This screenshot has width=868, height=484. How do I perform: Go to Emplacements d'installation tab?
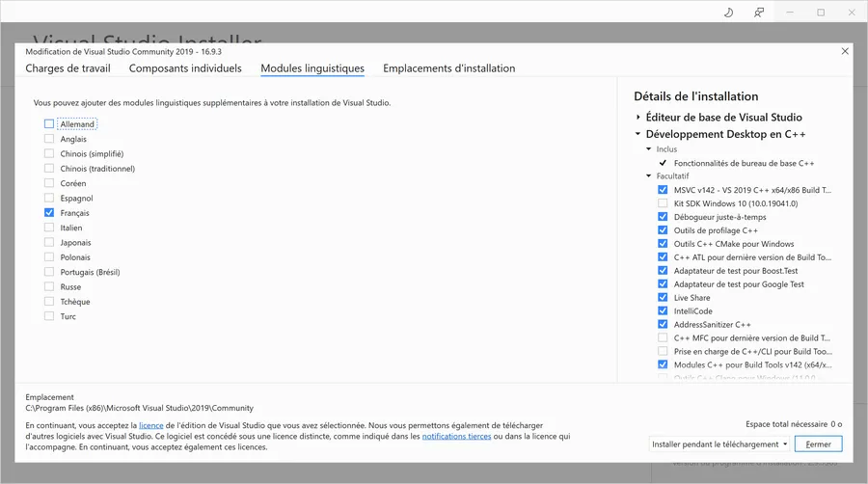point(448,68)
